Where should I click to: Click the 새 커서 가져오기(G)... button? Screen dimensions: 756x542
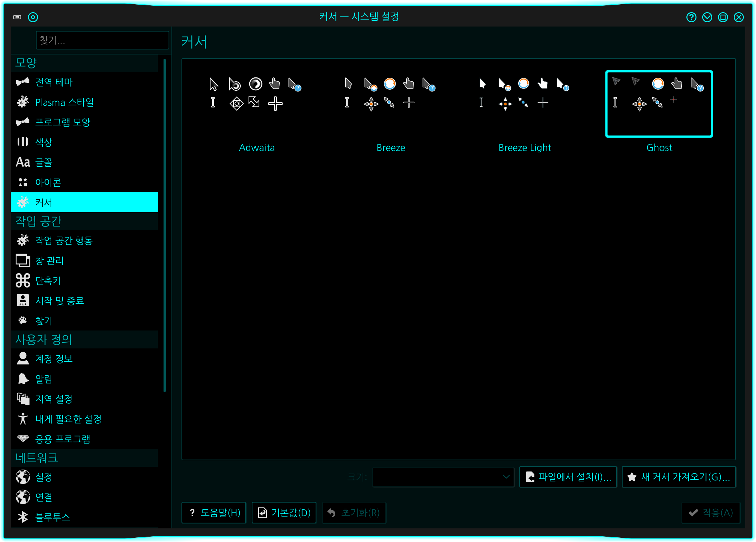tap(679, 477)
